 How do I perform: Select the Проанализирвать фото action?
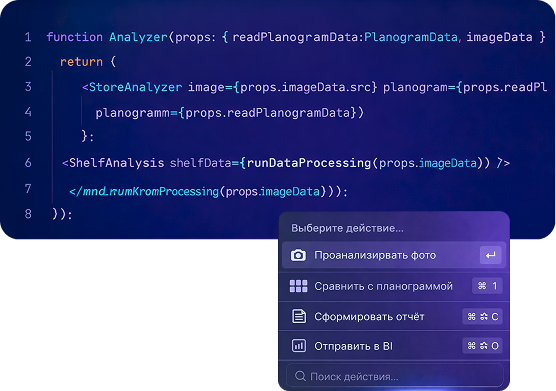394,255
